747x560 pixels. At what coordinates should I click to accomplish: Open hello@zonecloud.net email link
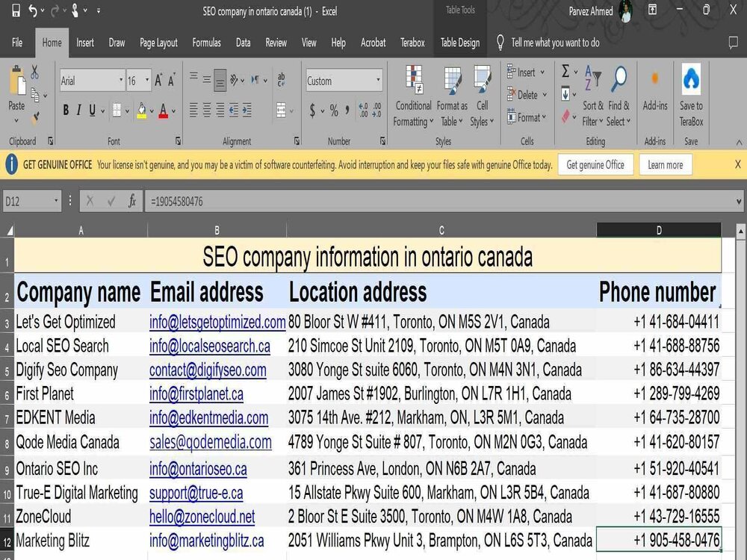tap(202, 516)
